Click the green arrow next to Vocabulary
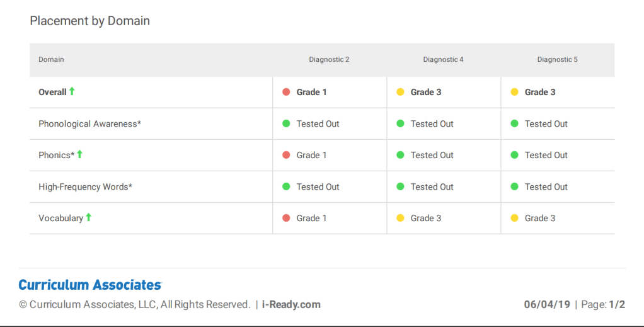This screenshot has height=327, width=644. pos(89,217)
